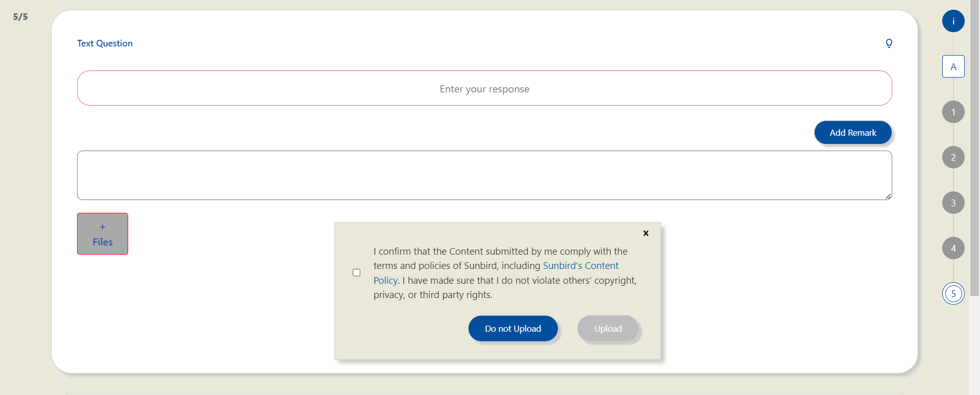The width and height of the screenshot is (980, 395).
Task: Open the info step circle
Action: [x=953, y=21]
